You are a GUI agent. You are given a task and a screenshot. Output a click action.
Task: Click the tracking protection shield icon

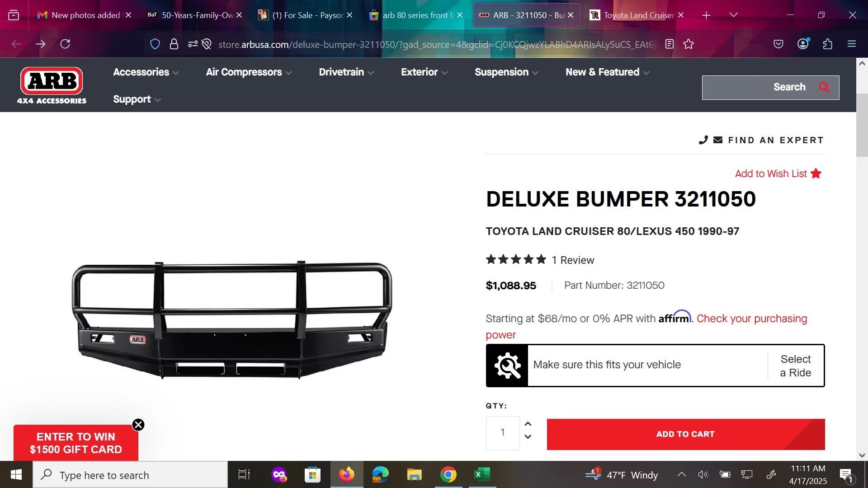point(155,44)
